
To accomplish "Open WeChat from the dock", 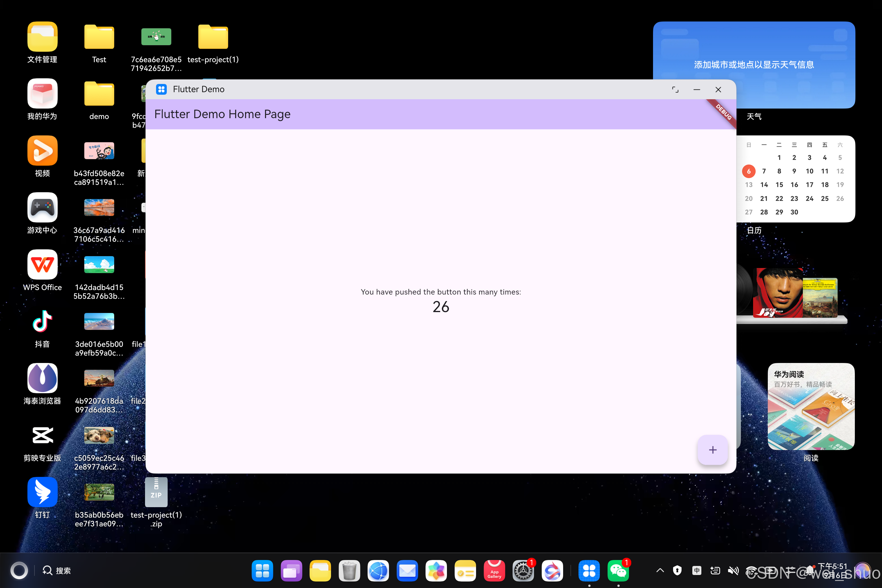I will tap(618, 570).
